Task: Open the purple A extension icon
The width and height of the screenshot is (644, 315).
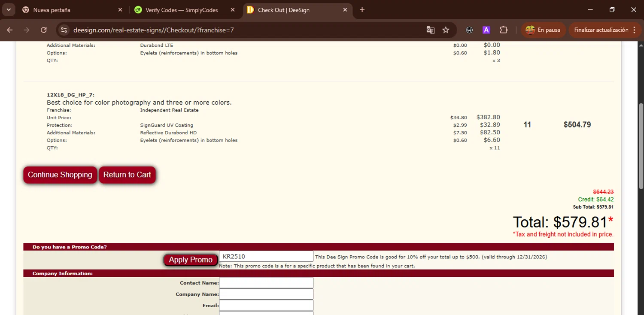Action: [486, 30]
